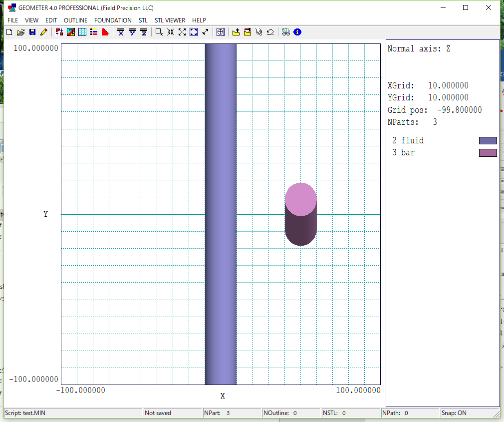The width and height of the screenshot is (504, 422).
Task: Click the colored list parts icon
Action: click(94, 32)
